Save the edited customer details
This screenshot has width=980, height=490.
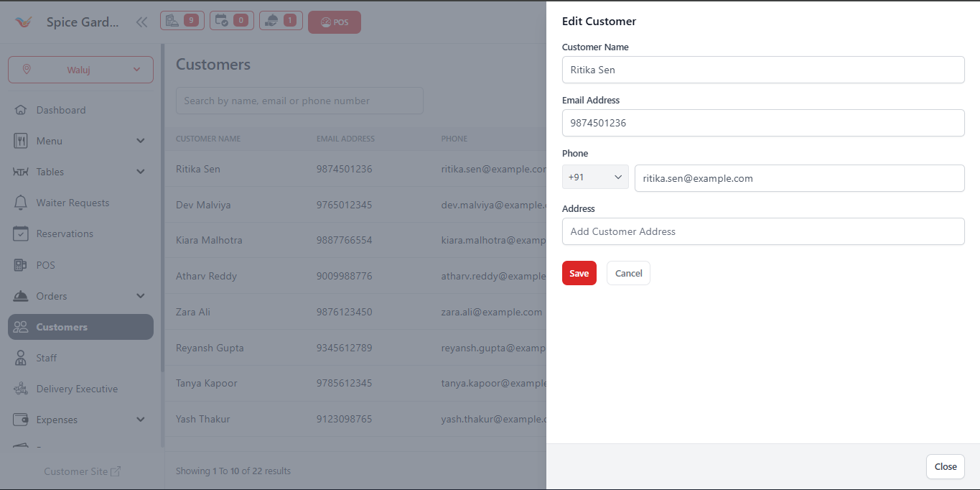click(x=579, y=273)
